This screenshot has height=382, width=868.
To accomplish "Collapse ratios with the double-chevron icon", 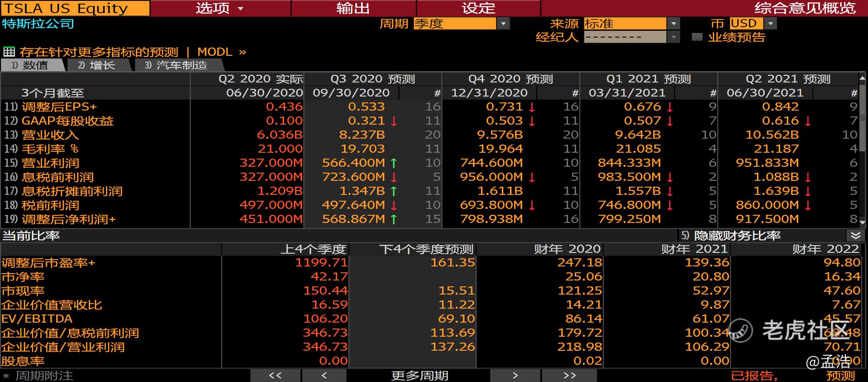I will pyautogui.click(x=855, y=236).
